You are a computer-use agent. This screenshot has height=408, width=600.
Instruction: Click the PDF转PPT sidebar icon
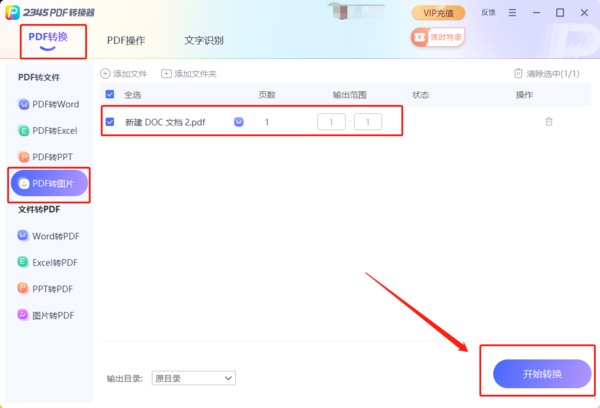click(23, 157)
